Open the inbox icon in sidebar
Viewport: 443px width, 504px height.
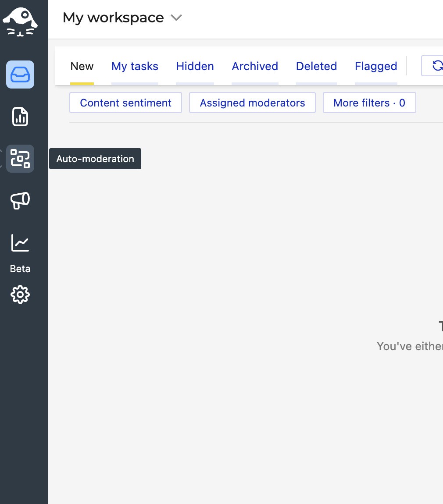click(20, 75)
